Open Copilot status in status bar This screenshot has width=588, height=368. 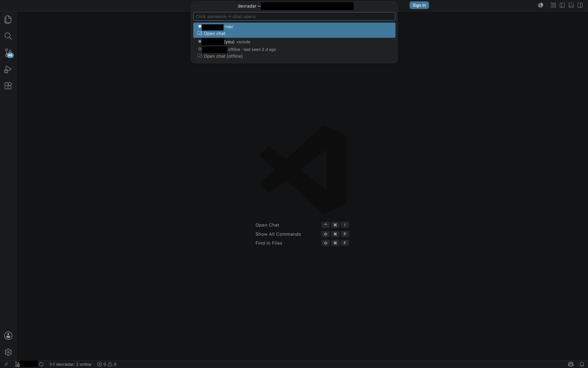click(571, 364)
